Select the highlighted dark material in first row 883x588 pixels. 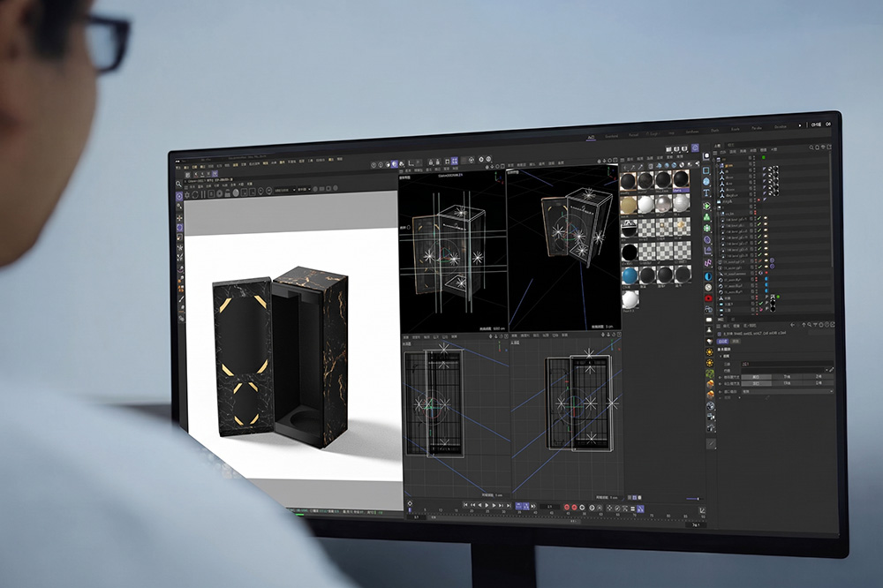(682, 179)
